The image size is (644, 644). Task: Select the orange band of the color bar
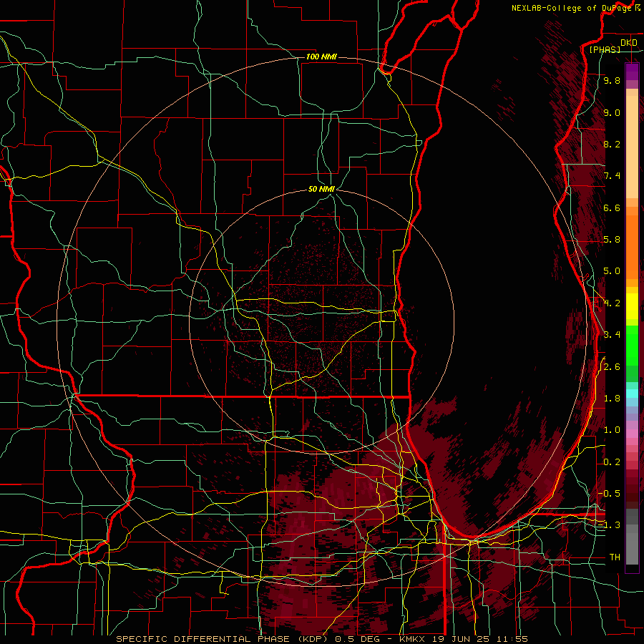[632, 246]
